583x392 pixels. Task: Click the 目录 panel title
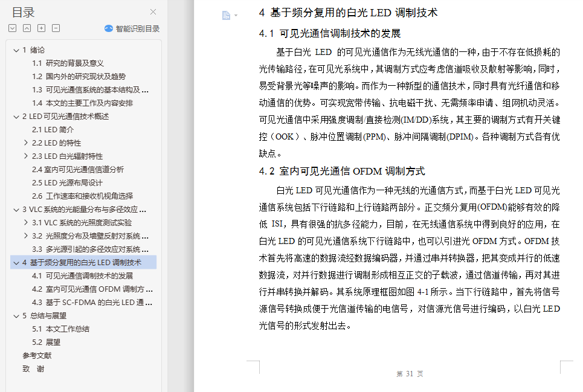click(23, 12)
